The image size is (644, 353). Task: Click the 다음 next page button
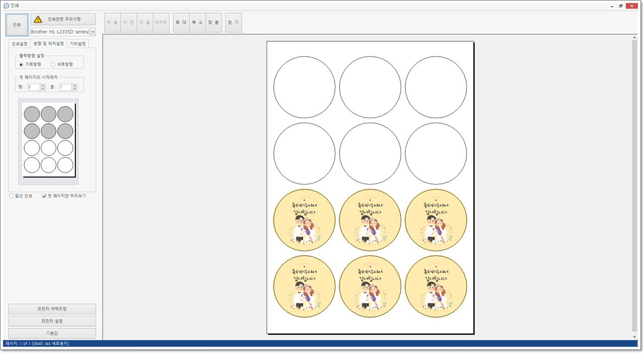point(144,23)
